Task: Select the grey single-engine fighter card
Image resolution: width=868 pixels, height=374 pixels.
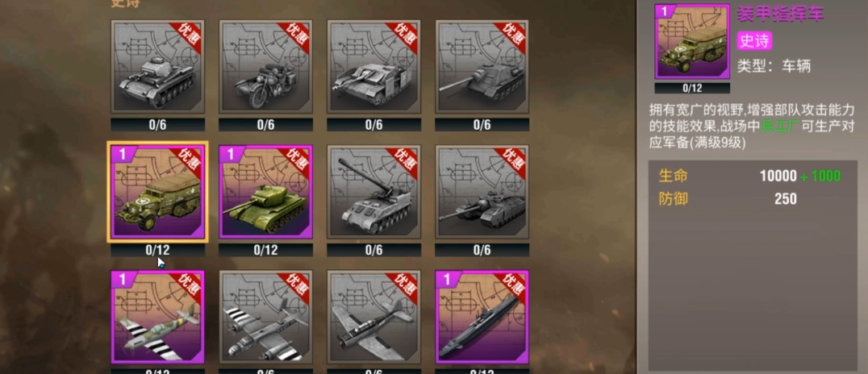Action: tap(373, 317)
